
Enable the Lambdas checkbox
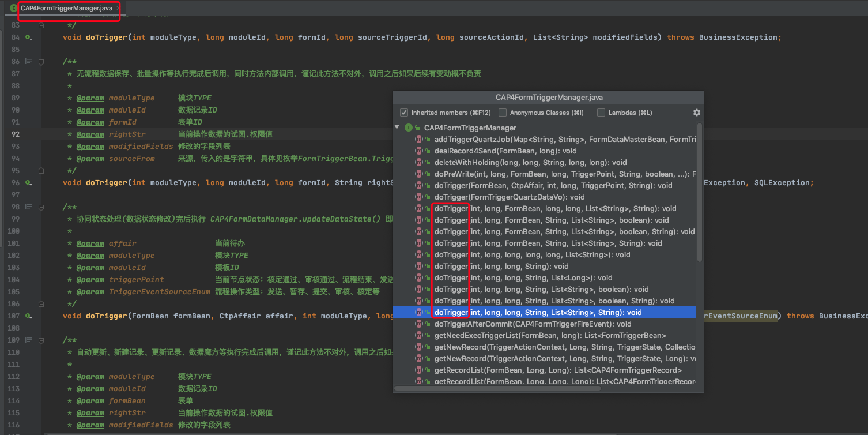tap(601, 112)
